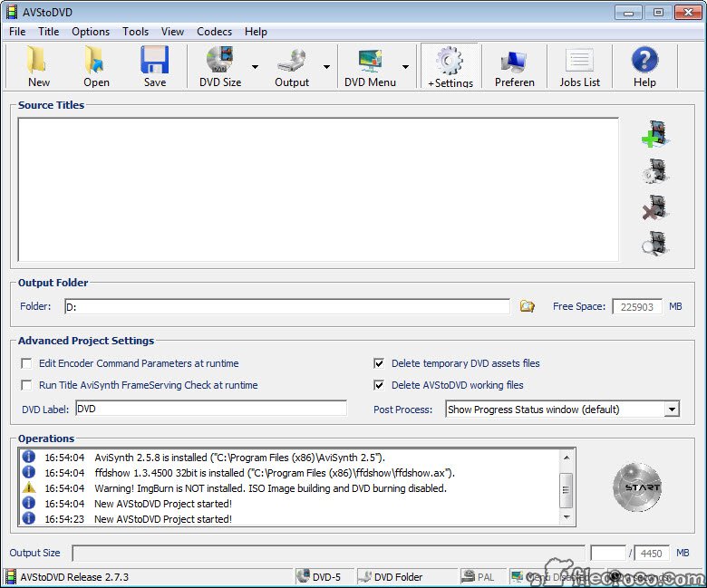
Task: Expand the DVD Size dropdown arrow
Action: click(x=256, y=67)
